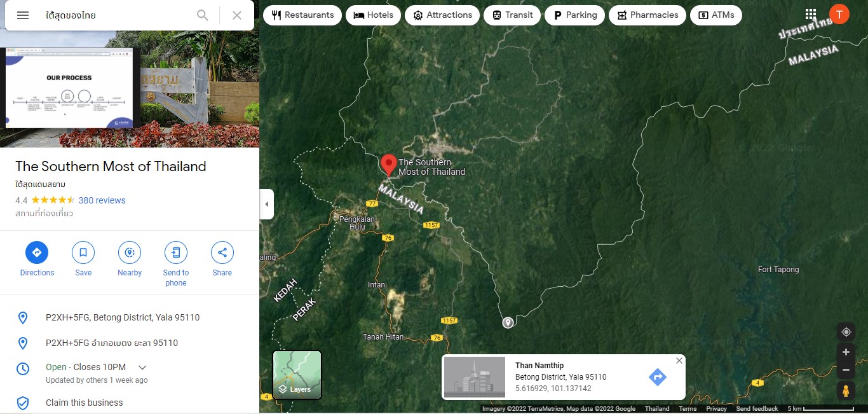Click the Directions icon button
This screenshot has height=414, width=868.
click(37, 252)
